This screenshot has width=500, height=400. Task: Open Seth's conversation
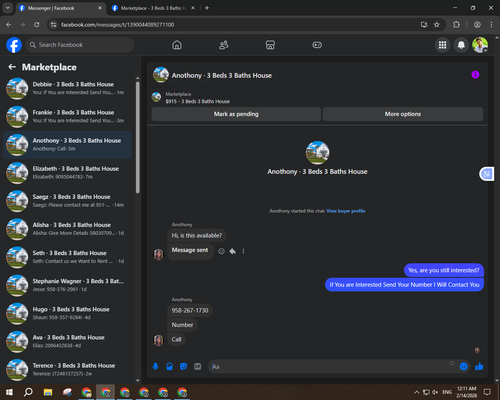click(68, 257)
